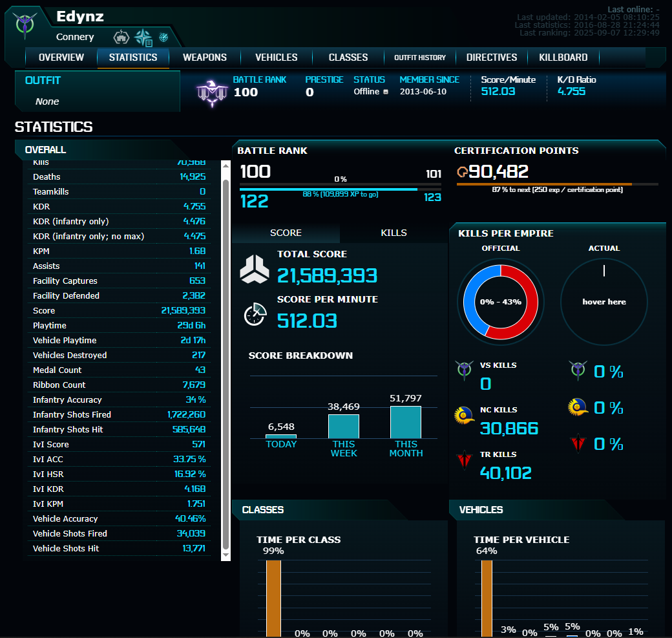Screen dimensions: 672x638
Task: Click the Facility Captures row
Action: click(x=119, y=281)
